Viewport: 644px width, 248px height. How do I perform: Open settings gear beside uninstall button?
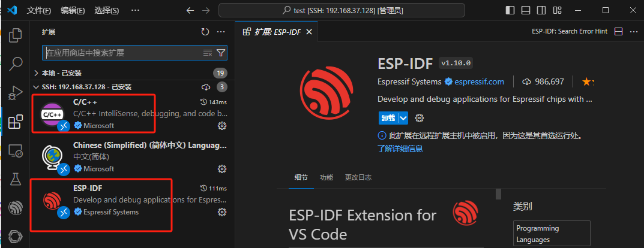point(420,118)
